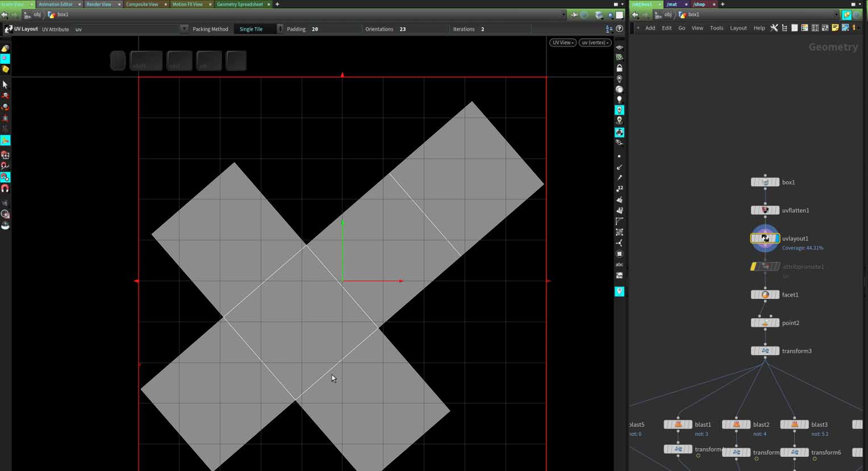Open the uv (vertex) attribute dropdown
The height and width of the screenshot is (471, 868).
click(594, 43)
